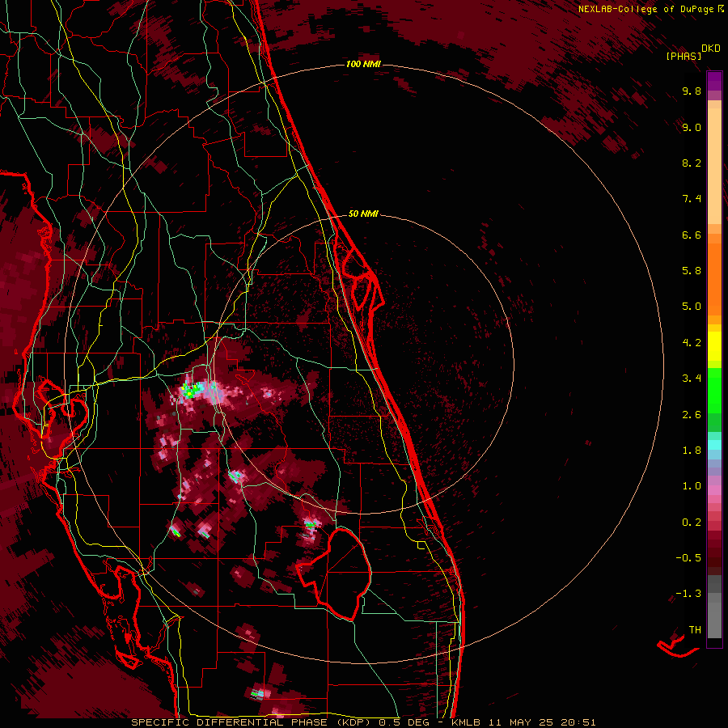This screenshot has height=728, width=728.
Task: Click the 2.6 scale value
Action: [692, 415]
